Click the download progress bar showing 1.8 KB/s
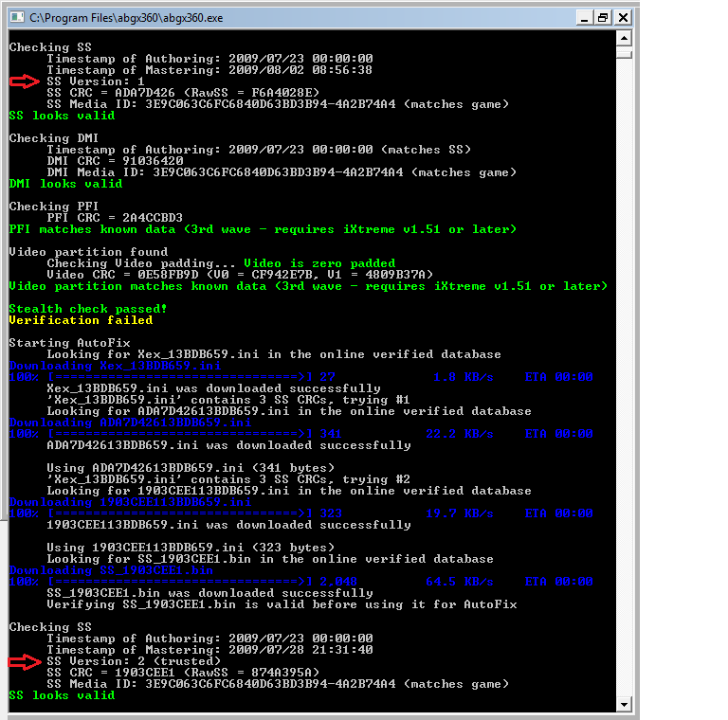The width and height of the screenshot is (728, 720). click(x=300, y=377)
